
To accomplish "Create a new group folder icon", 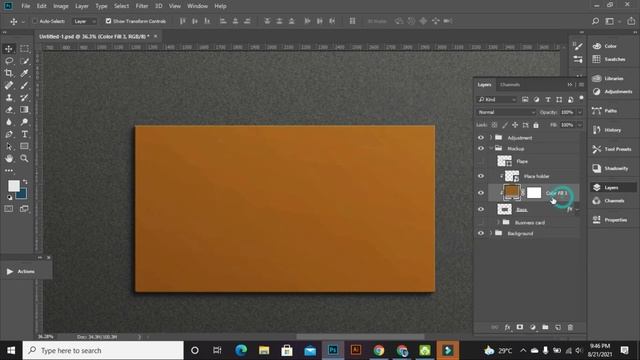I will [545, 327].
